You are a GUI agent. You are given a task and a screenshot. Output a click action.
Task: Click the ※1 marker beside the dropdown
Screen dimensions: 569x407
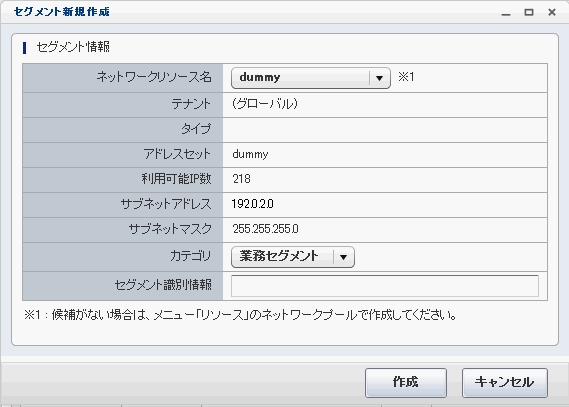click(406, 77)
